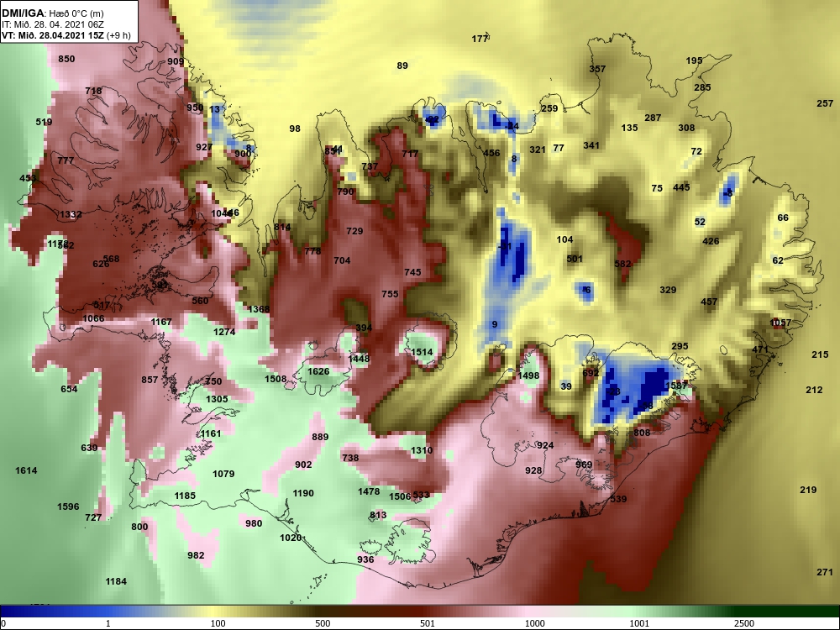Click the map value '1079'
Image resolution: width=840 pixels, height=630 pixels.
click(x=223, y=474)
